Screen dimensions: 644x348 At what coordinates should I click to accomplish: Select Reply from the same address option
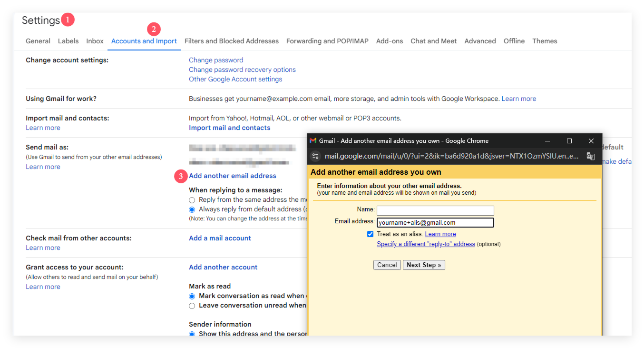pyautogui.click(x=192, y=200)
